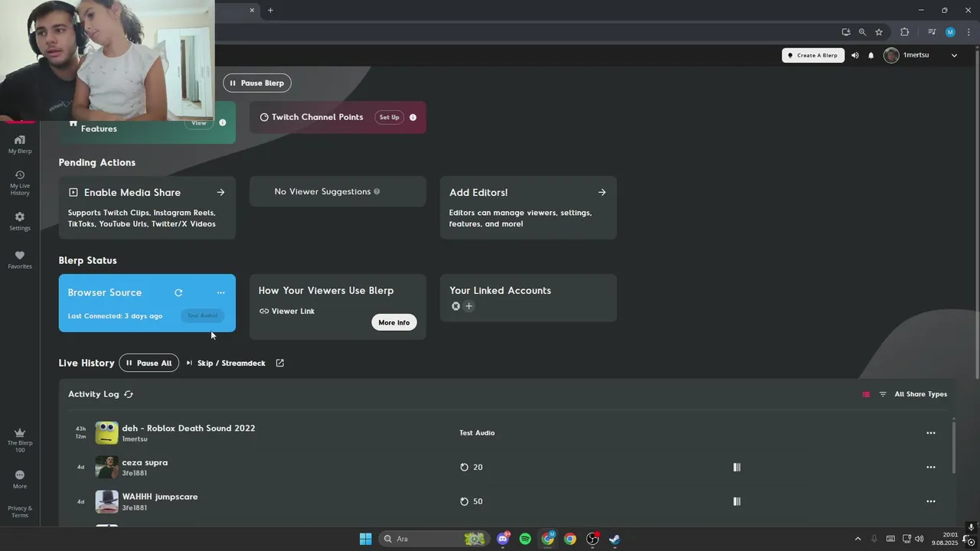Open Privacy & Terms link
The image size is (980, 551).
pyautogui.click(x=20, y=511)
